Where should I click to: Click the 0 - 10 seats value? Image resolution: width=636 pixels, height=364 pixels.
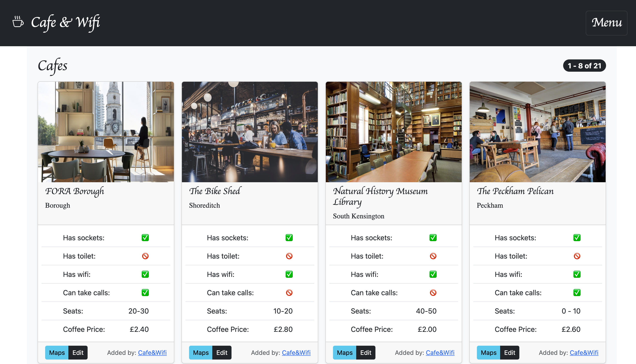click(x=571, y=311)
